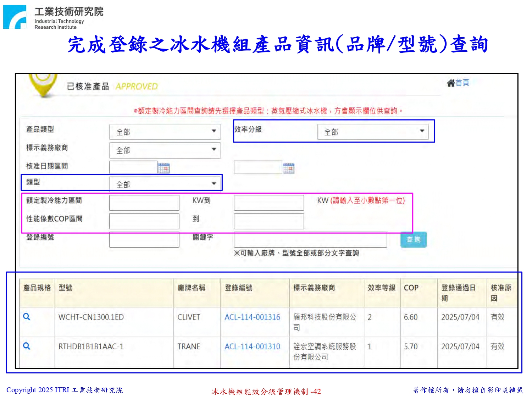Screen dimensions: 532x399
Task: Click the yellow location pin icon
Action: (x=43, y=85)
